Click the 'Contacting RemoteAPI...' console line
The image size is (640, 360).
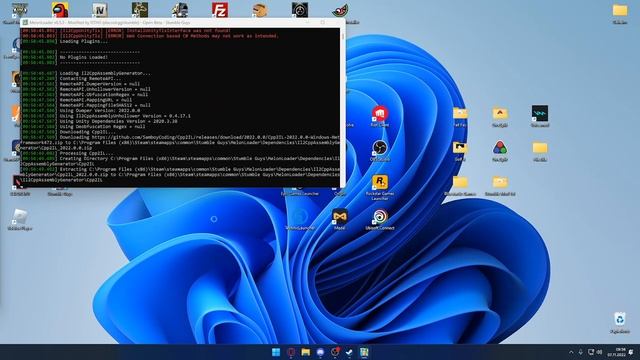90,79
